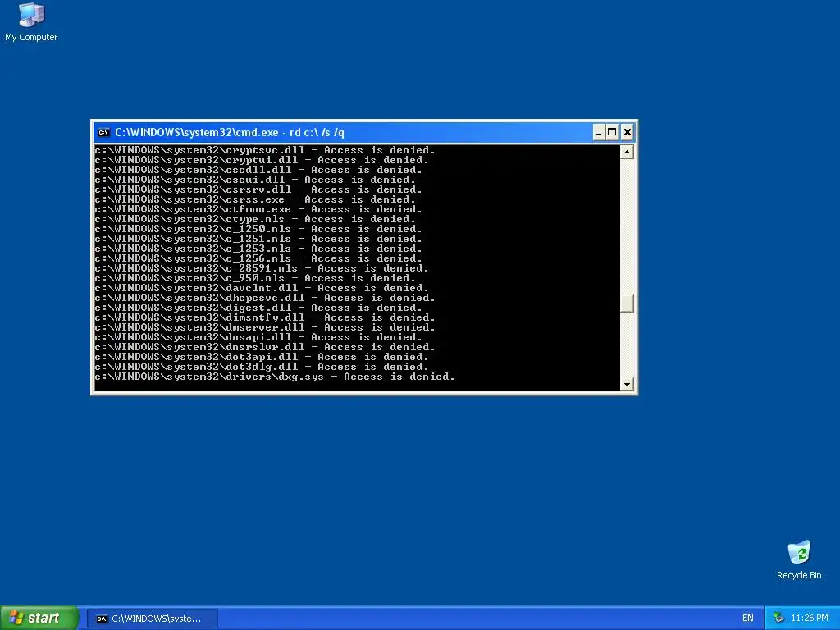
Task: Click the c_1251.nls access denied line
Action: coord(258,239)
